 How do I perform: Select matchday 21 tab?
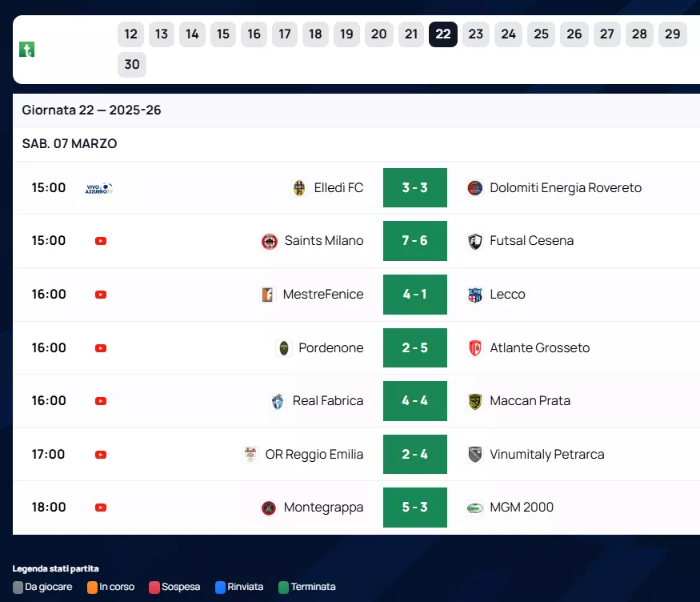(x=411, y=34)
